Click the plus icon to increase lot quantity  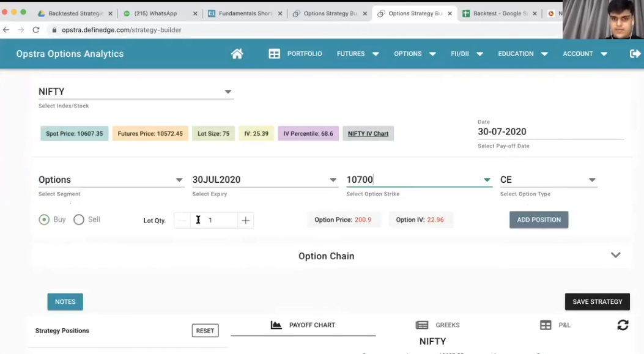tap(245, 220)
